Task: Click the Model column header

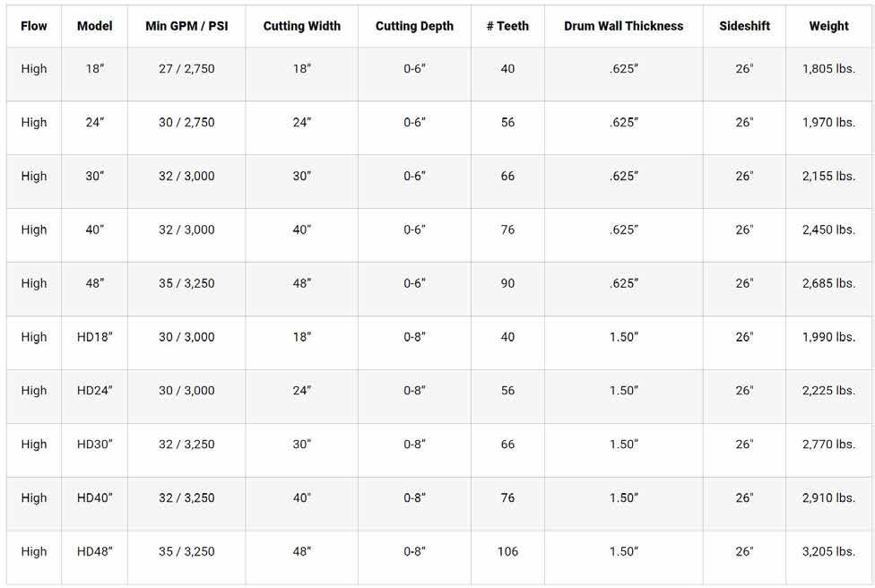Action: pyautogui.click(x=95, y=26)
